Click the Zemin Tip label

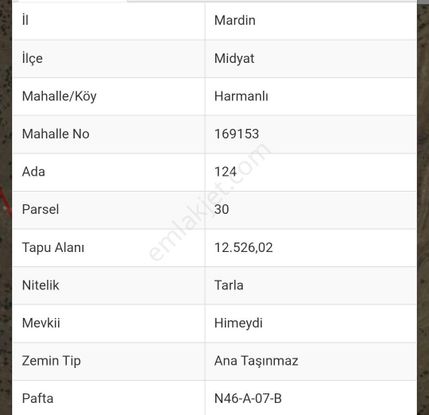(51, 361)
